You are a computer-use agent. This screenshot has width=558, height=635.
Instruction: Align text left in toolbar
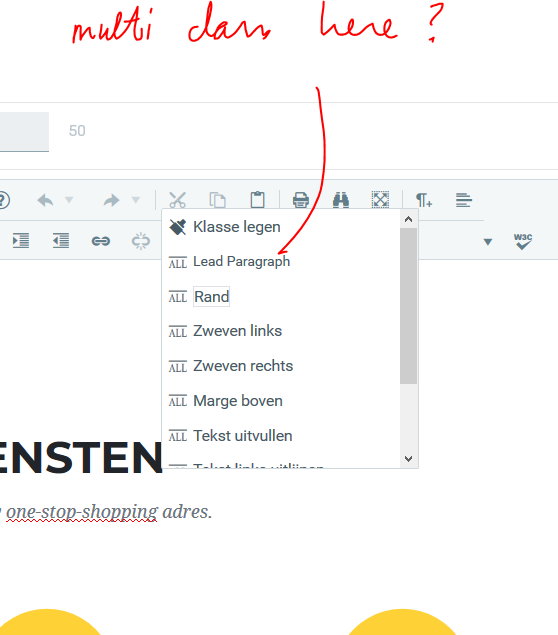click(464, 200)
